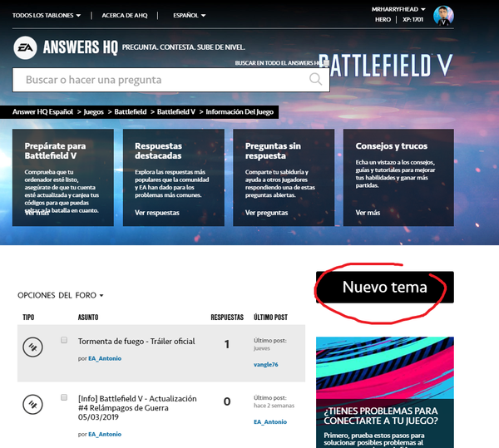Click the search magnifier icon
This screenshot has height=448, width=499.
pos(315,79)
